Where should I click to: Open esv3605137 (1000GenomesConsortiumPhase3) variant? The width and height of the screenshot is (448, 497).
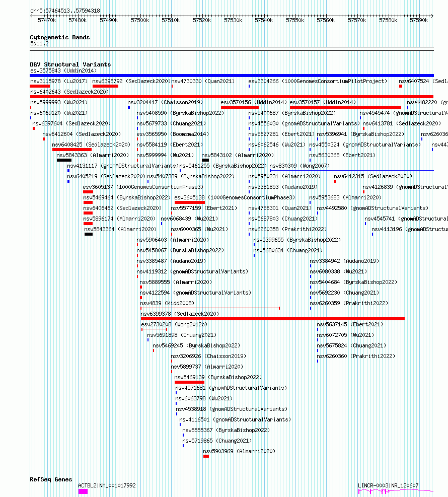point(143,187)
